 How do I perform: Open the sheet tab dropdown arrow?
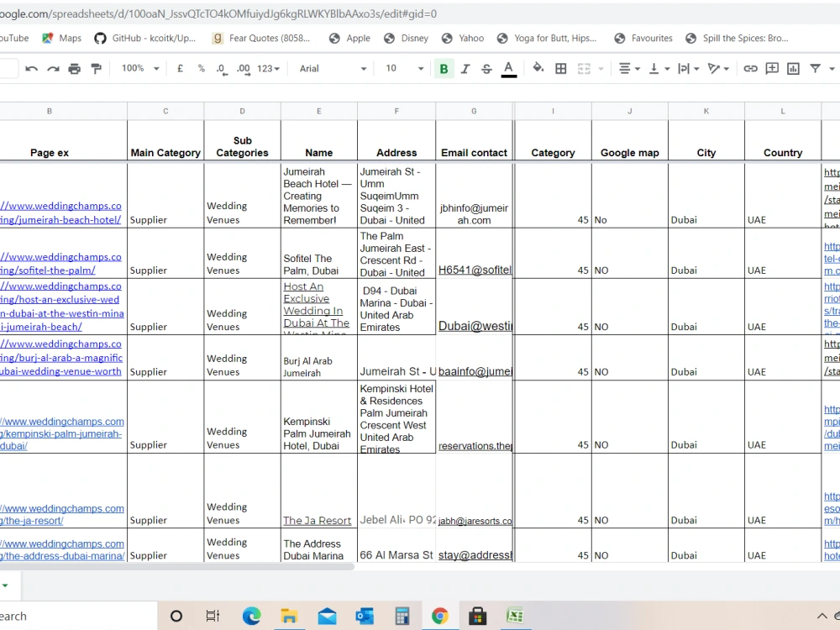point(5,585)
